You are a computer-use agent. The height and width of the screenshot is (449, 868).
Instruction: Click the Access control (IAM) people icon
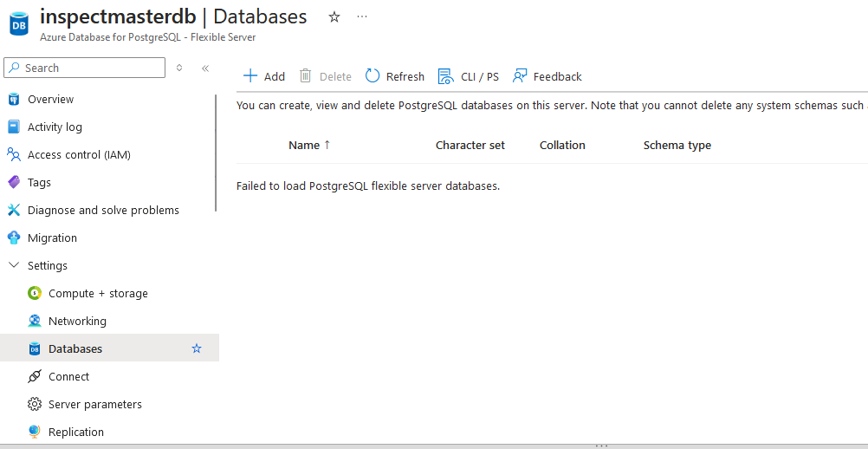pyautogui.click(x=14, y=155)
